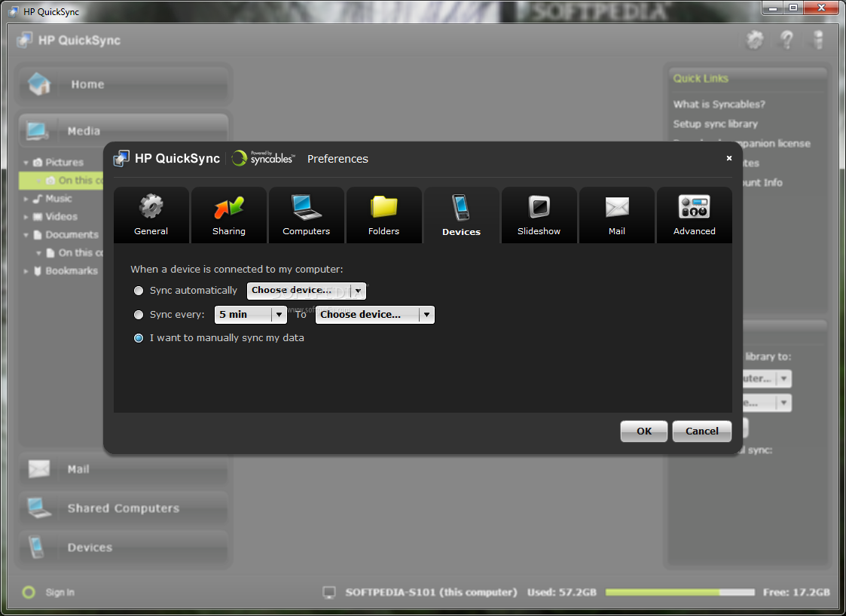Collapse the Documents tree item
846x616 pixels.
26,235
